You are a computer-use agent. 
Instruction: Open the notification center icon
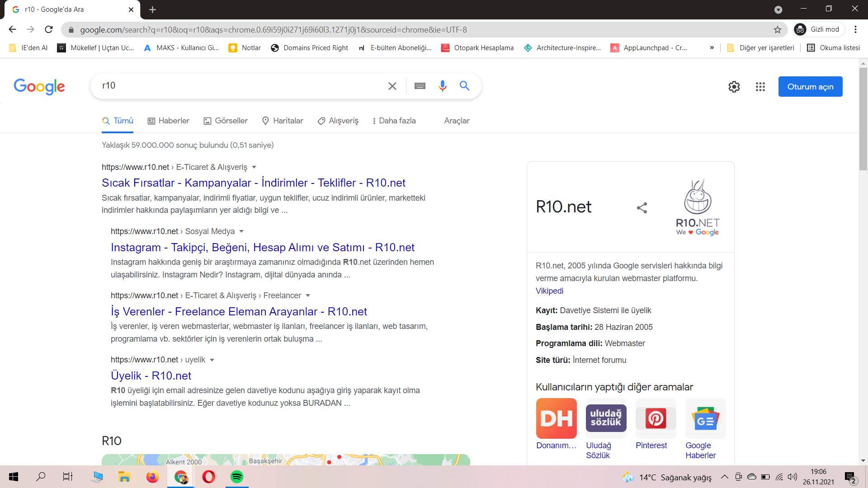click(850, 477)
